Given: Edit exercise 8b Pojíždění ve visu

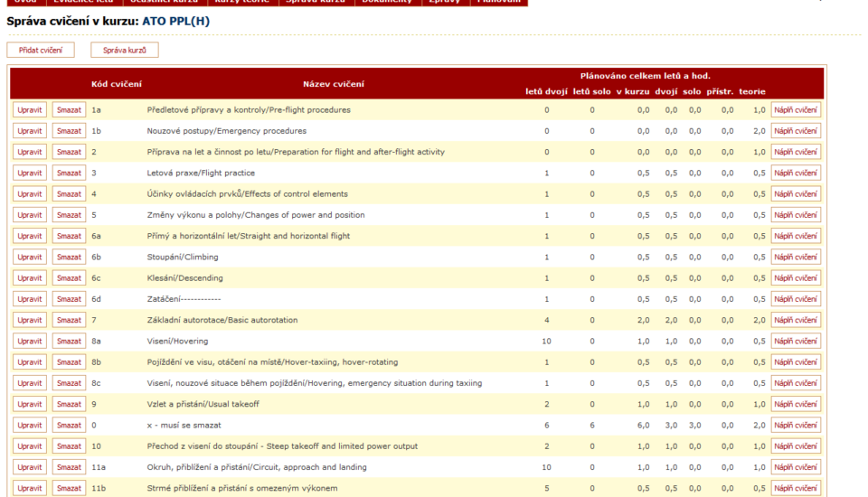Looking at the screenshot, I should click(29, 362).
